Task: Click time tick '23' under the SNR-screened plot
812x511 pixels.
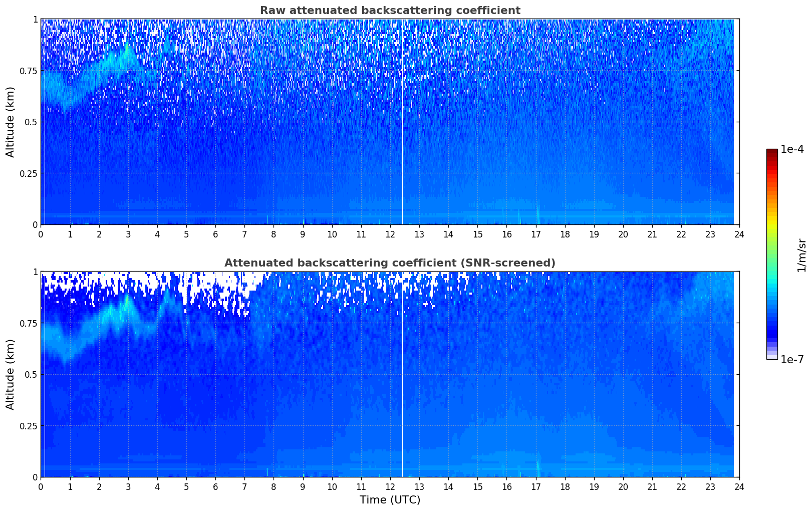Action: coord(710,486)
